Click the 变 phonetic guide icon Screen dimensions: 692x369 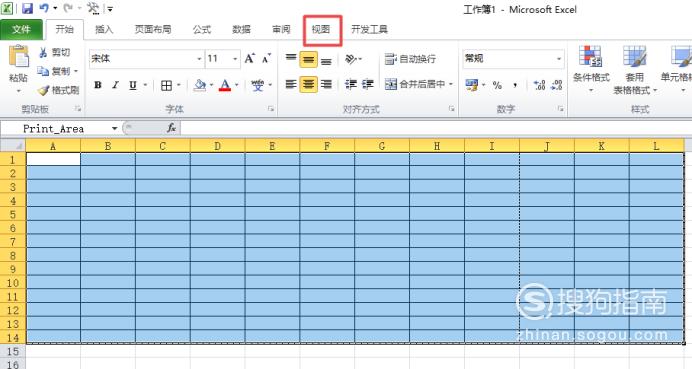click(x=257, y=85)
